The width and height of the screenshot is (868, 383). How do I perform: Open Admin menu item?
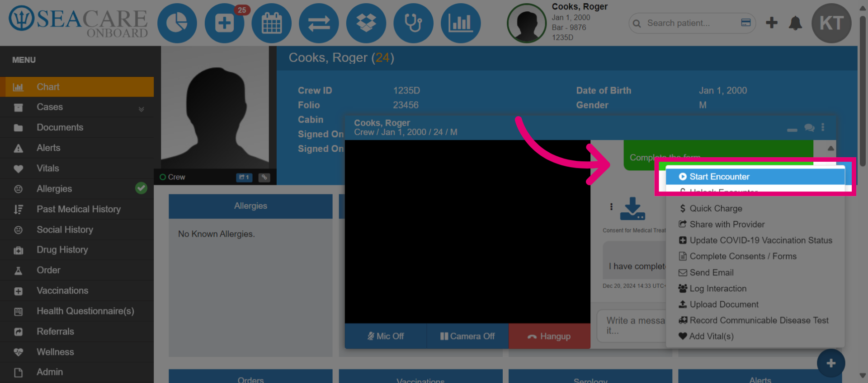(77, 372)
